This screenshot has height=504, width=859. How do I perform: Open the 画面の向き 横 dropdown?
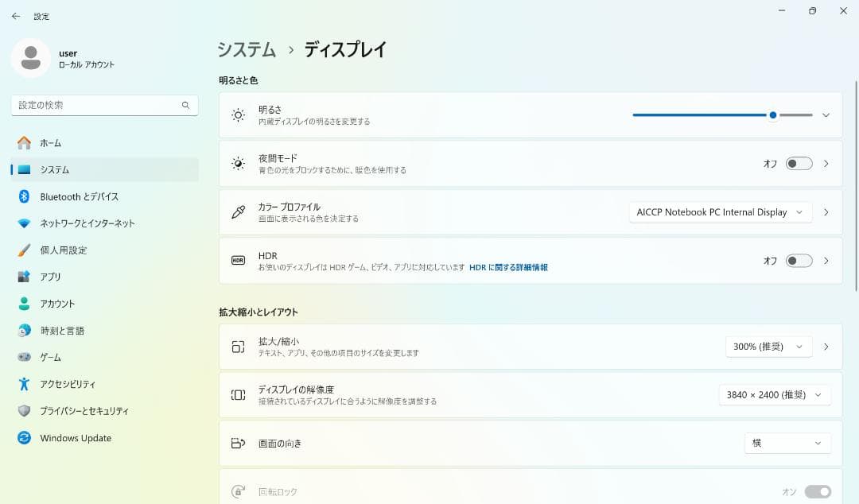point(787,443)
